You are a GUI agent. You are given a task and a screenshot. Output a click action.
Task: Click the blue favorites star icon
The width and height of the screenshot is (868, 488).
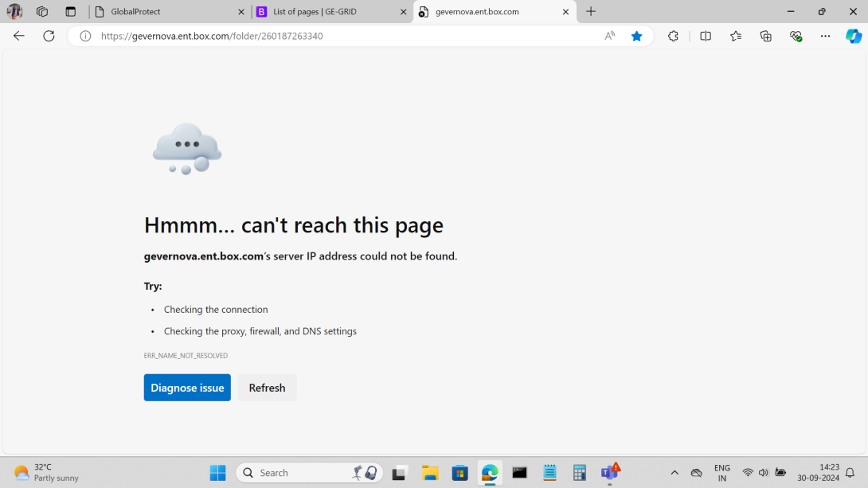click(x=636, y=36)
